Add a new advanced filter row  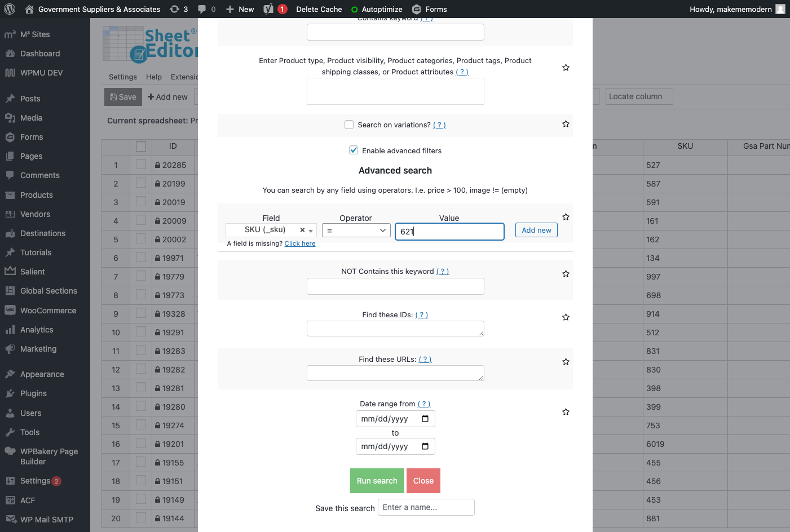click(x=536, y=230)
